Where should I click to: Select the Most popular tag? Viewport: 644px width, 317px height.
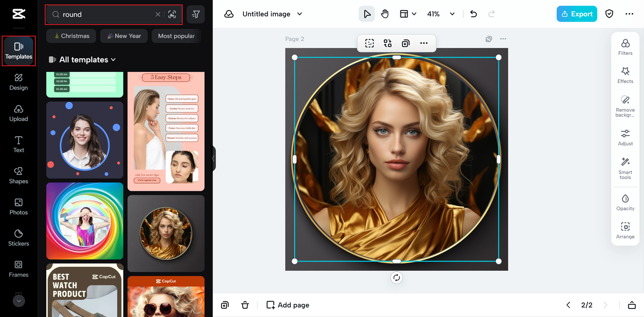pyautogui.click(x=176, y=36)
